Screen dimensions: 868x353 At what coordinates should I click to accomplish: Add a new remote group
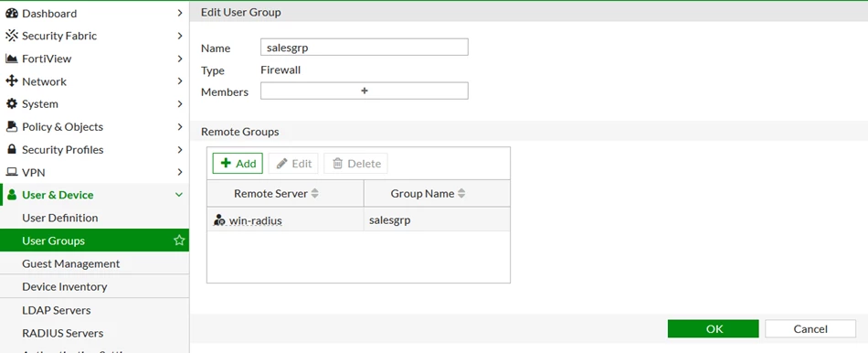238,164
